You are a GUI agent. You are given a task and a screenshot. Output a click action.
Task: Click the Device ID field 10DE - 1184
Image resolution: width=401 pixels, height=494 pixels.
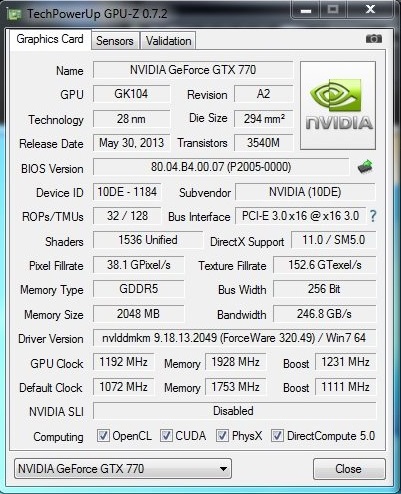[x=127, y=192]
